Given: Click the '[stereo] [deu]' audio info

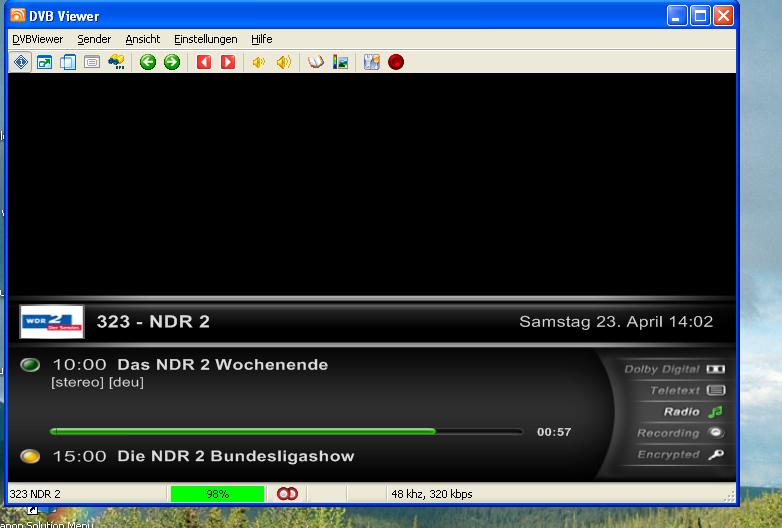Looking at the screenshot, I should pos(97,382).
